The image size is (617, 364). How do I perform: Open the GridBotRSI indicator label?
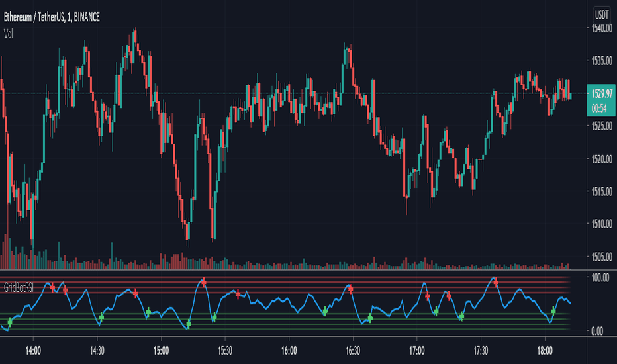click(19, 288)
